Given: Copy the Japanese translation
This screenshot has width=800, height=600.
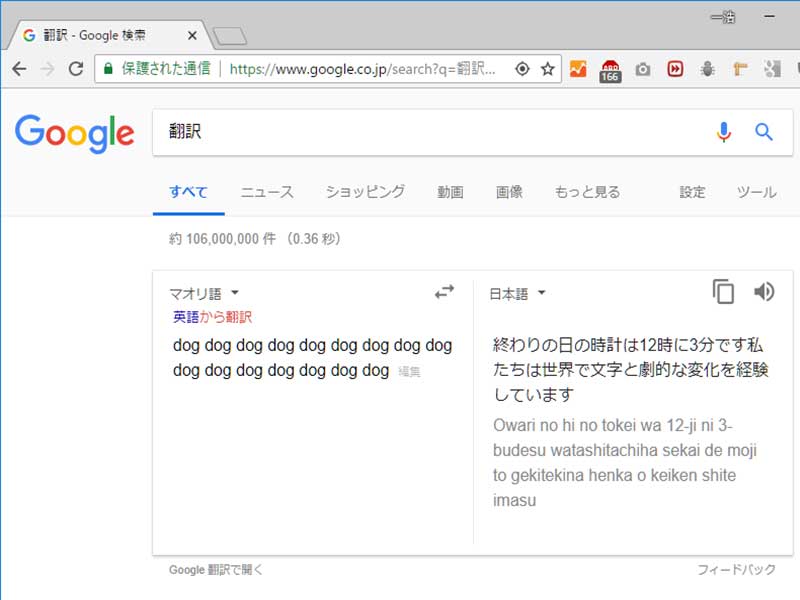Looking at the screenshot, I should [x=723, y=292].
